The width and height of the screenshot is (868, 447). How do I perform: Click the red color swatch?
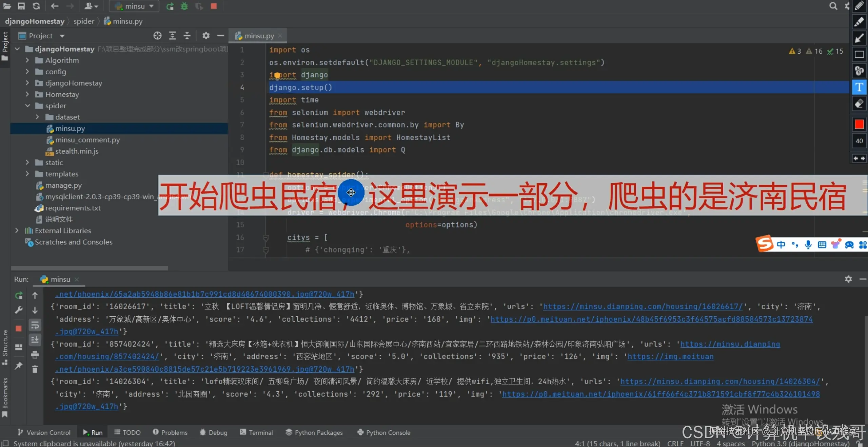[859, 125]
